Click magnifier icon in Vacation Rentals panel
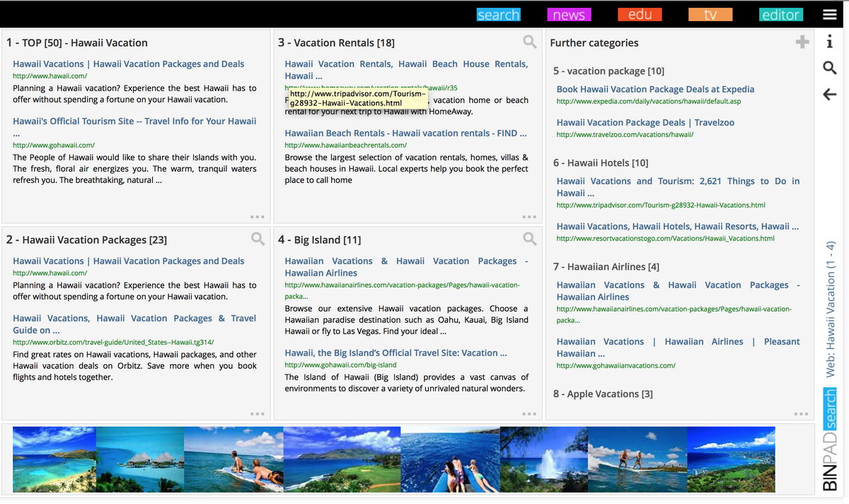This screenshot has height=504, width=849. click(x=529, y=42)
